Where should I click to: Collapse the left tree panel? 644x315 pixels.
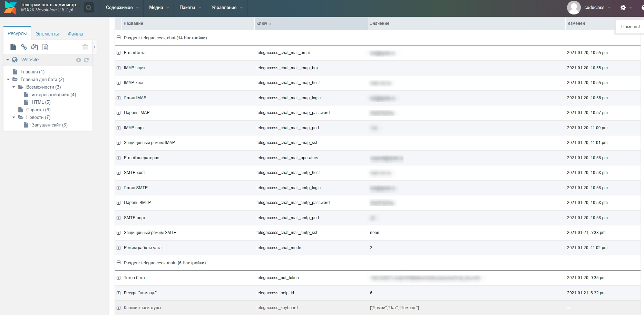pos(95,47)
